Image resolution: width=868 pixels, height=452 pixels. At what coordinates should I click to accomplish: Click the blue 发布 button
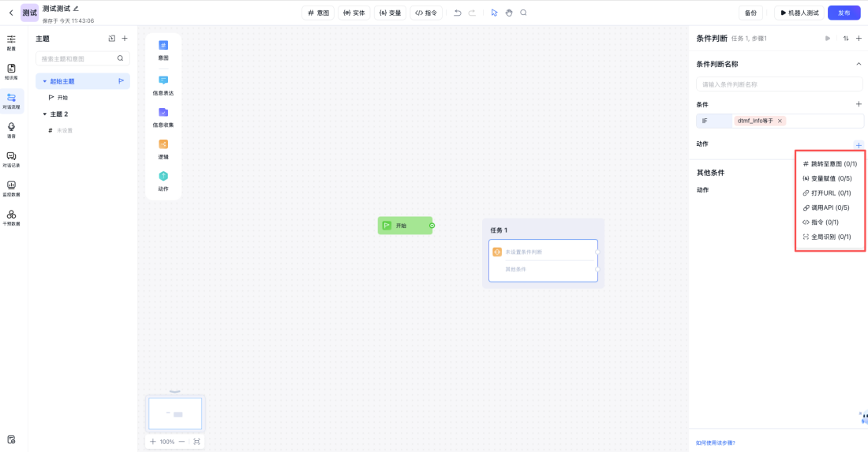844,13
